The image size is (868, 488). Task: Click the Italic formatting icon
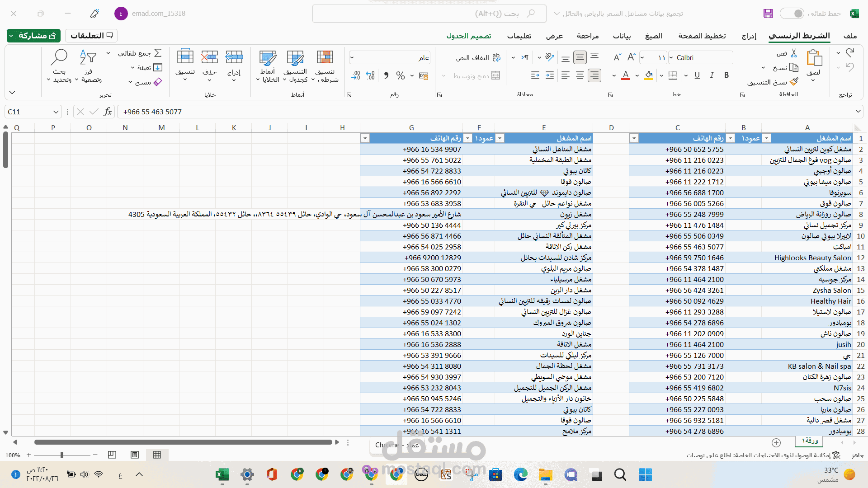coord(712,75)
